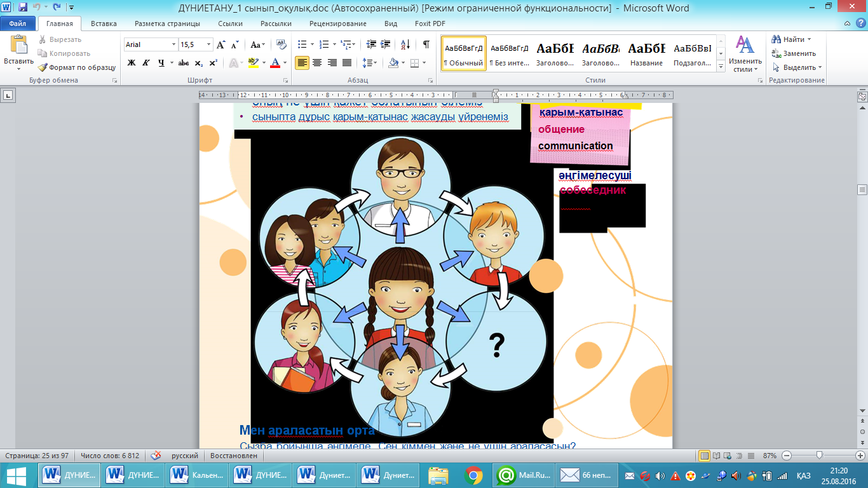Open the Borders dropdown arrow
The image size is (868, 488).
click(x=424, y=62)
